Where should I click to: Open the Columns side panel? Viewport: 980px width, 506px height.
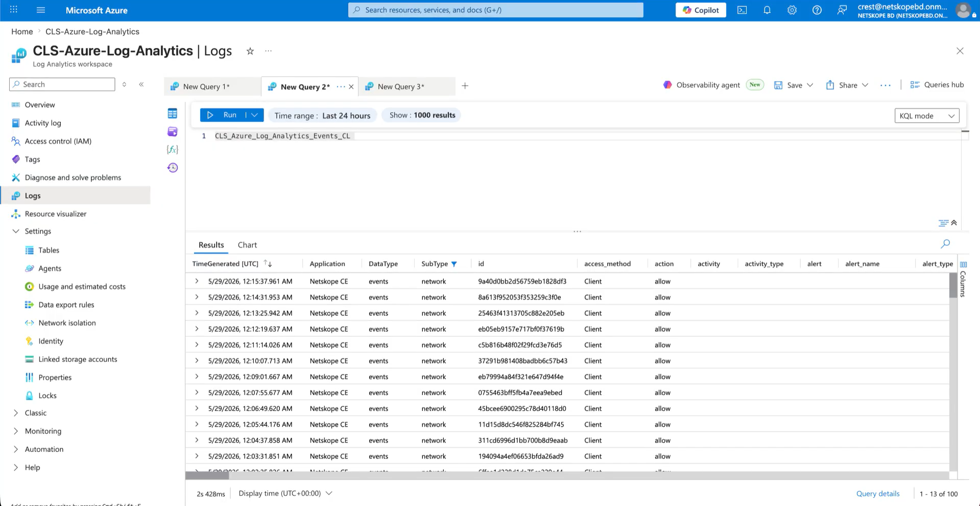[963, 279]
